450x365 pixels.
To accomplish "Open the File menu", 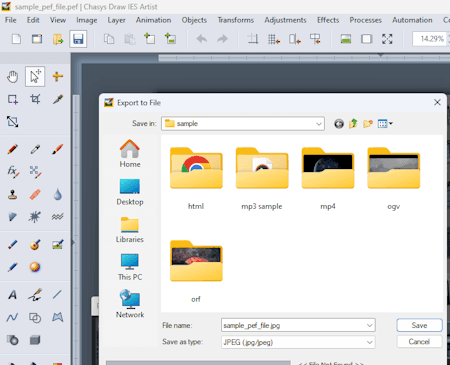I will click(x=11, y=20).
